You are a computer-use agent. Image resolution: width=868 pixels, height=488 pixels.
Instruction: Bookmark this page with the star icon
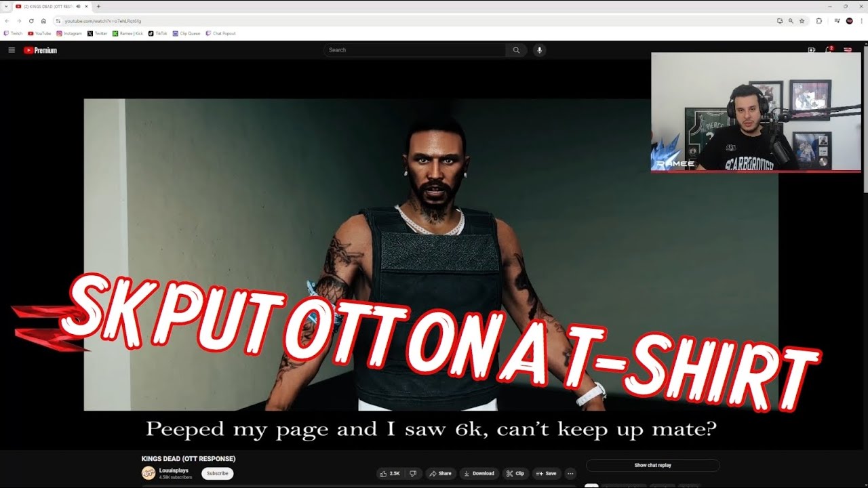pyautogui.click(x=802, y=21)
